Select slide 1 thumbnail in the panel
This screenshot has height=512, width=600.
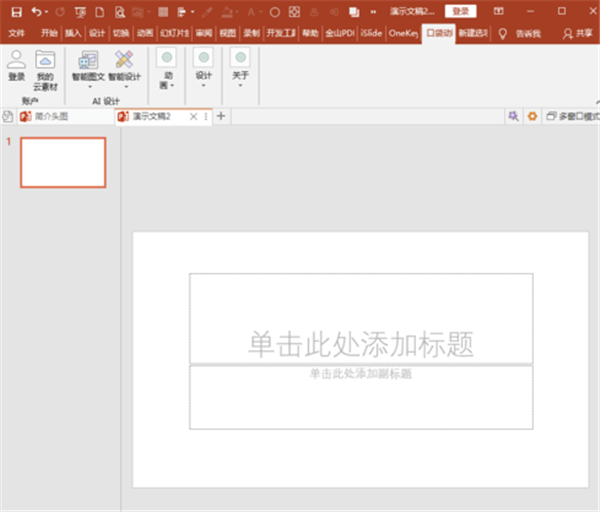pos(63,162)
